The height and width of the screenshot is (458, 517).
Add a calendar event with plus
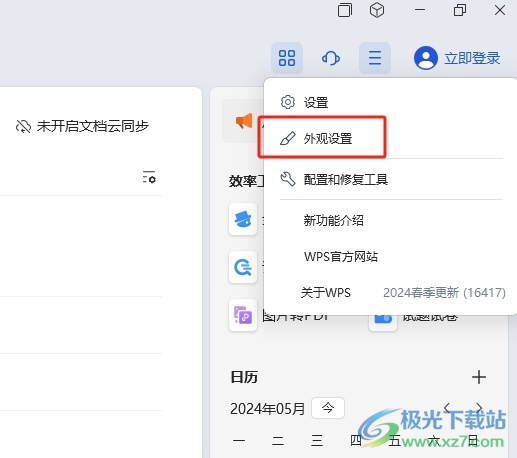pyautogui.click(x=479, y=377)
